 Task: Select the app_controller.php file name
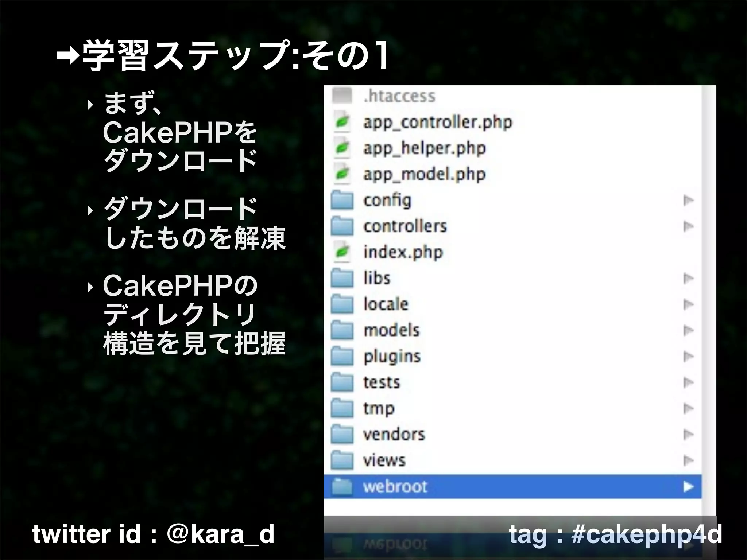point(438,122)
